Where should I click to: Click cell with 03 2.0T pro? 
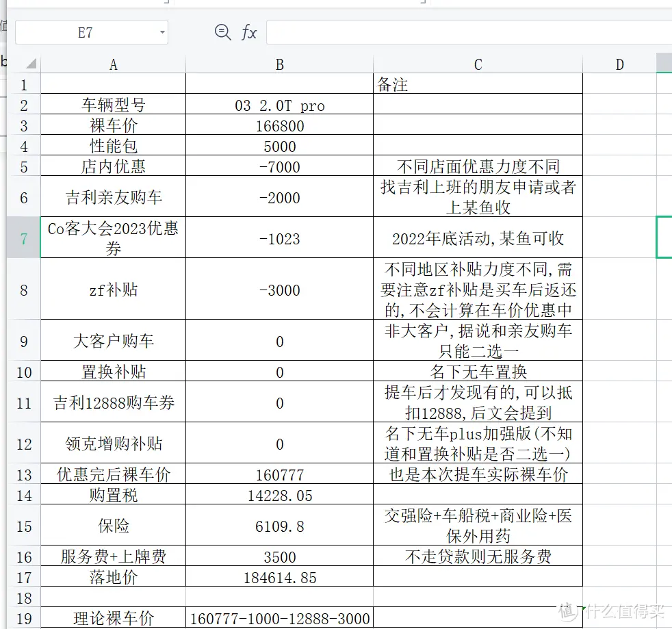coord(279,104)
